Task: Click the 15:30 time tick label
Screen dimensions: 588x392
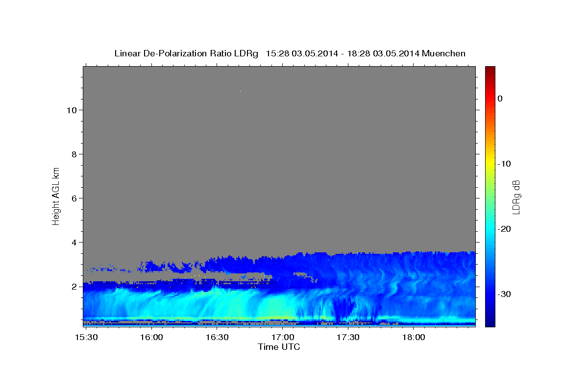Action: [x=86, y=338]
